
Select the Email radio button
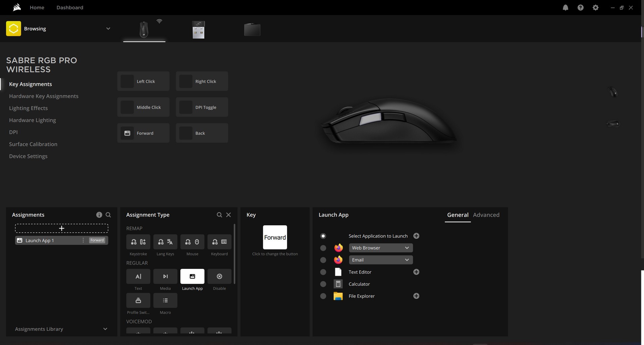click(x=323, y=260)
